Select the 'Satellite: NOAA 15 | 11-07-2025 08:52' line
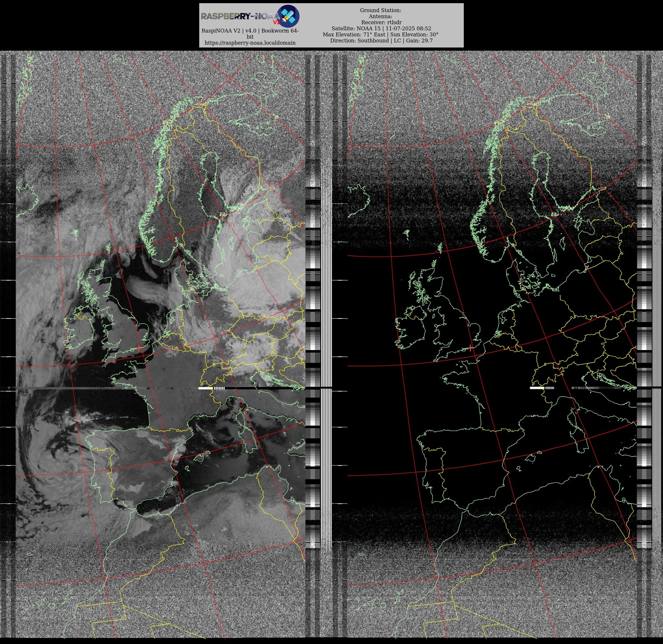Viewport: 663px width, 644px height. pyautogui.click(x=381, y=28)
